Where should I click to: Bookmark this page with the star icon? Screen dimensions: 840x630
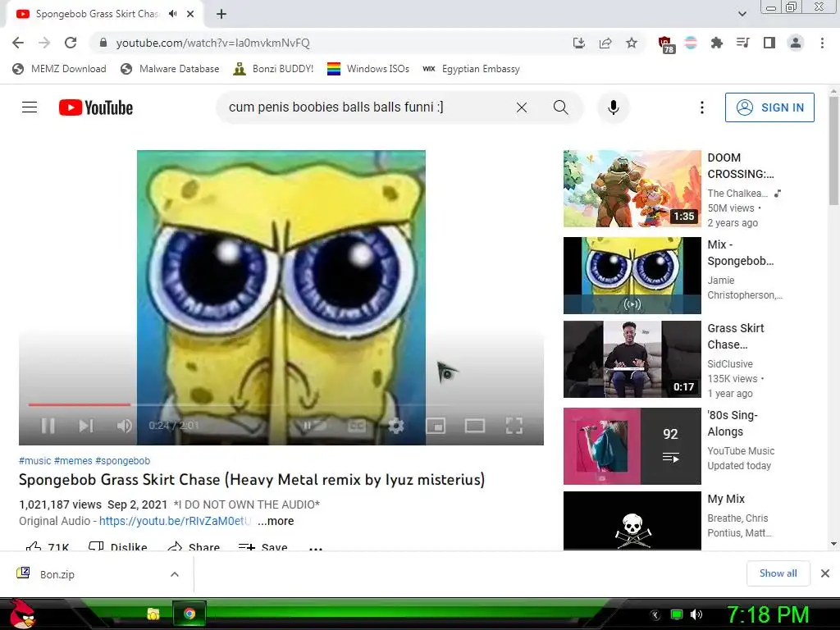[632, 43]
